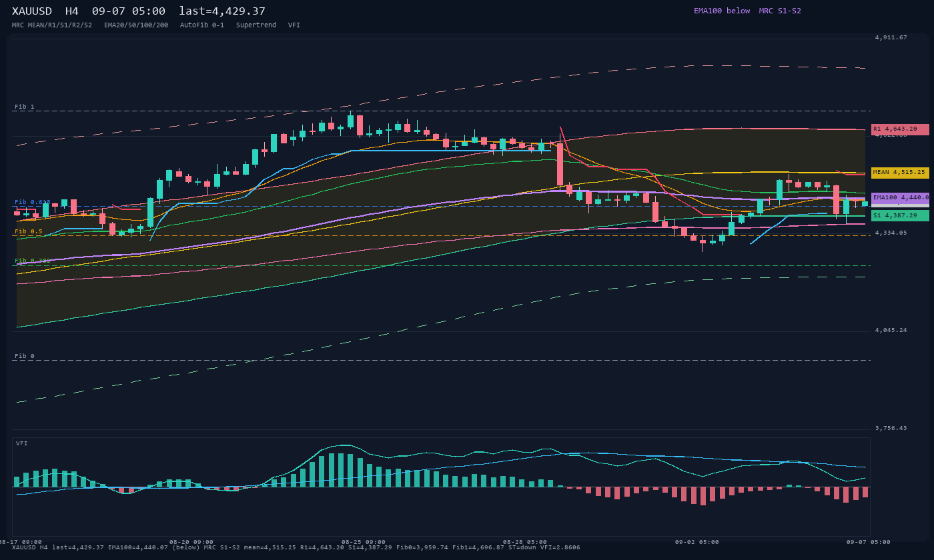Click the 4,911.67 price axis label

[x=891, y=38]
